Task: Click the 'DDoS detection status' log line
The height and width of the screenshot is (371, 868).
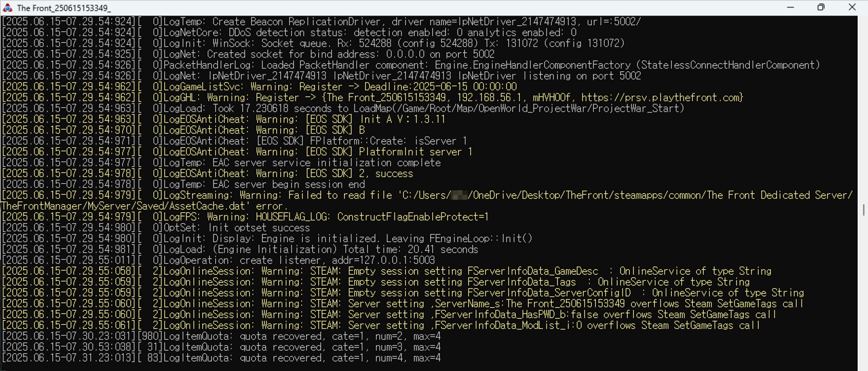Action: [x=289, y=33]
